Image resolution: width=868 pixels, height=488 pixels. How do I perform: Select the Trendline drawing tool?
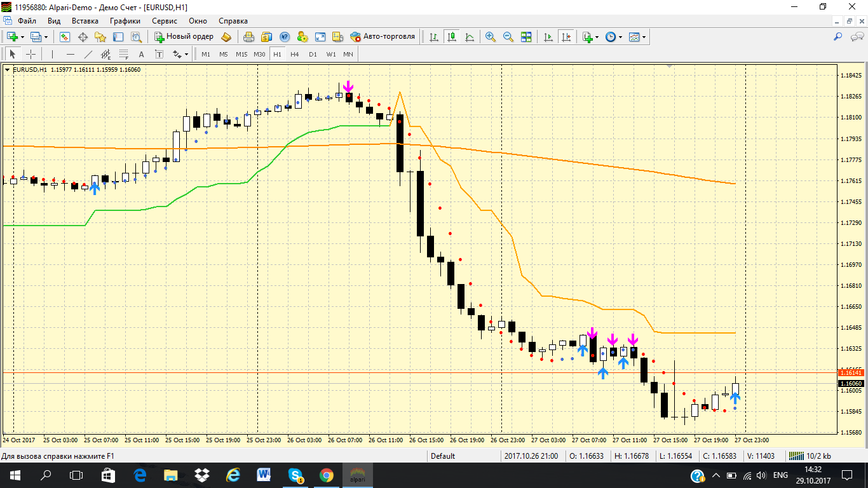88,54
